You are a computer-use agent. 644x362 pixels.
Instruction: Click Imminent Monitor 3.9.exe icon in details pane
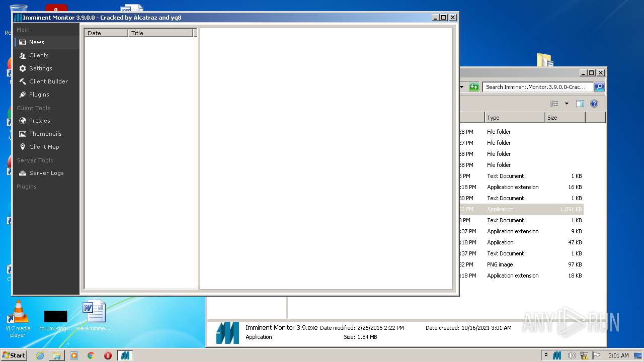pyautogui.click(x=227, y=333)
